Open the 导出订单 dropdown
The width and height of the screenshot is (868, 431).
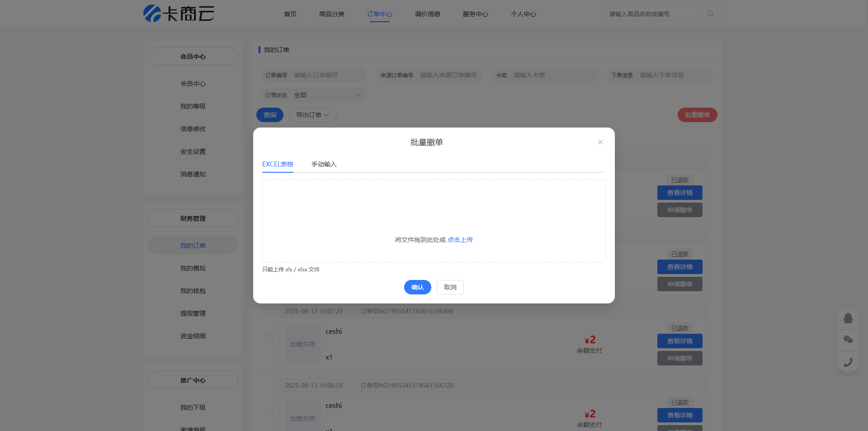click(x=312, y=115)
